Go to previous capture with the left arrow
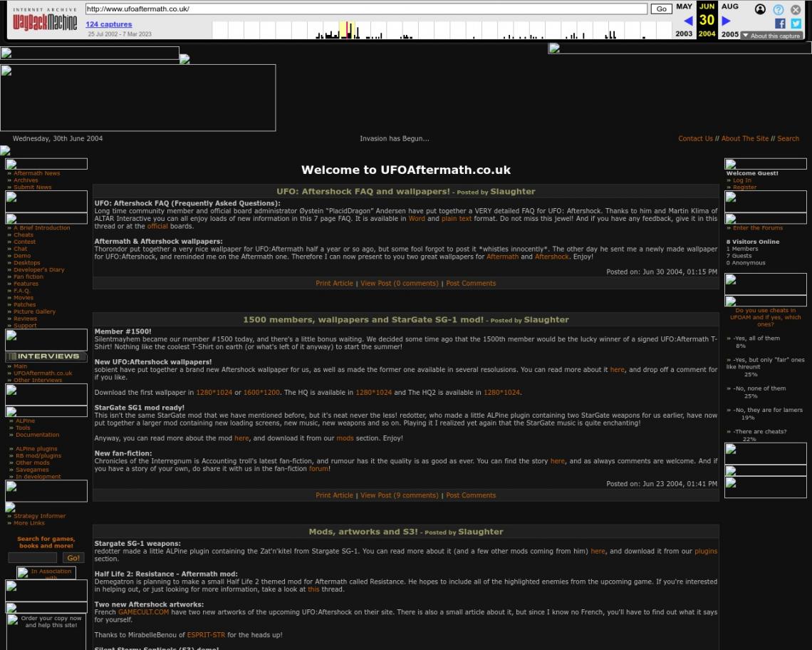This screenshot has height=650, width=812. pyautogui.click(x=688, y=21)
